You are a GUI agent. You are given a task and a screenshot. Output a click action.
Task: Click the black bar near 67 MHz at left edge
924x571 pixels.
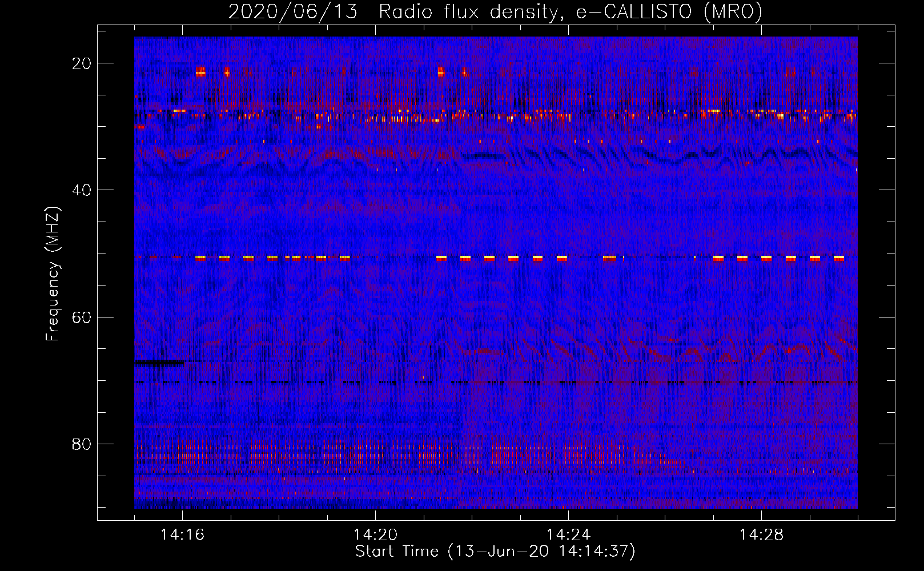[x=159, y=362]
